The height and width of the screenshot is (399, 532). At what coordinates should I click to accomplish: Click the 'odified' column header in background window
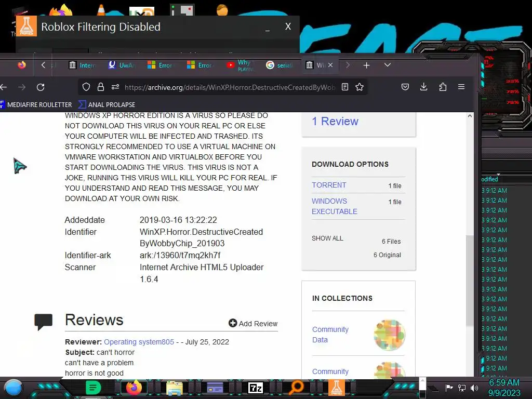click(x=489, y=179)
